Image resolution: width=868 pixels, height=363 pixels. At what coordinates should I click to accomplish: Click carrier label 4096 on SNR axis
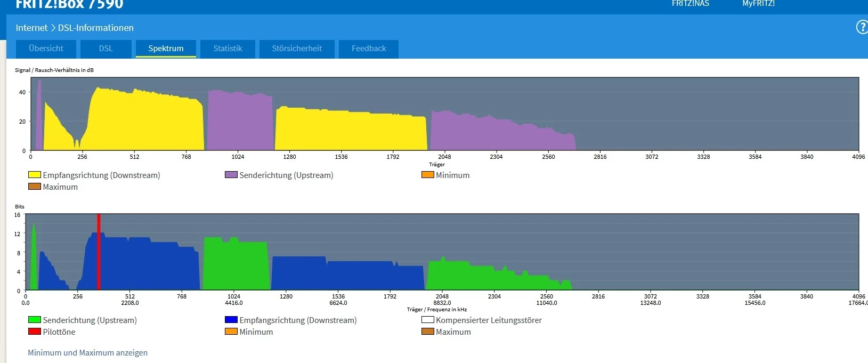click(x=858, y=157)
